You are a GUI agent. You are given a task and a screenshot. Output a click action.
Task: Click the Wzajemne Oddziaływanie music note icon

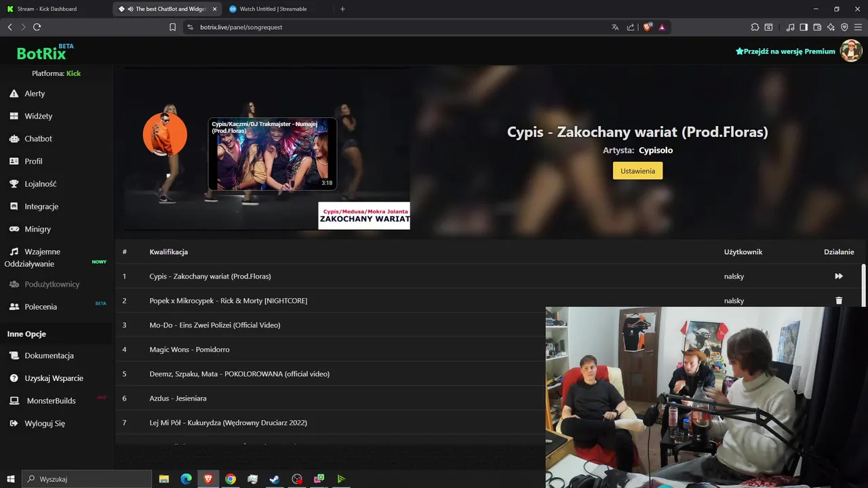[x=14, y=251]
